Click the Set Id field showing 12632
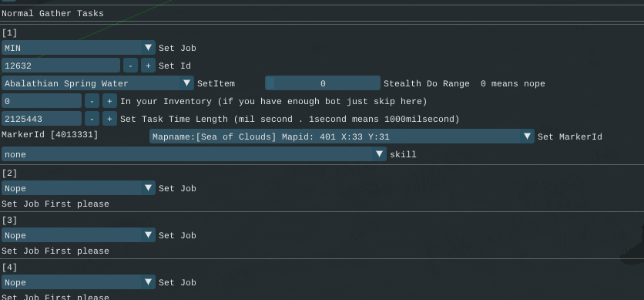Image resolution: width=644 pixels, height=300 pixels. point(61,66)
